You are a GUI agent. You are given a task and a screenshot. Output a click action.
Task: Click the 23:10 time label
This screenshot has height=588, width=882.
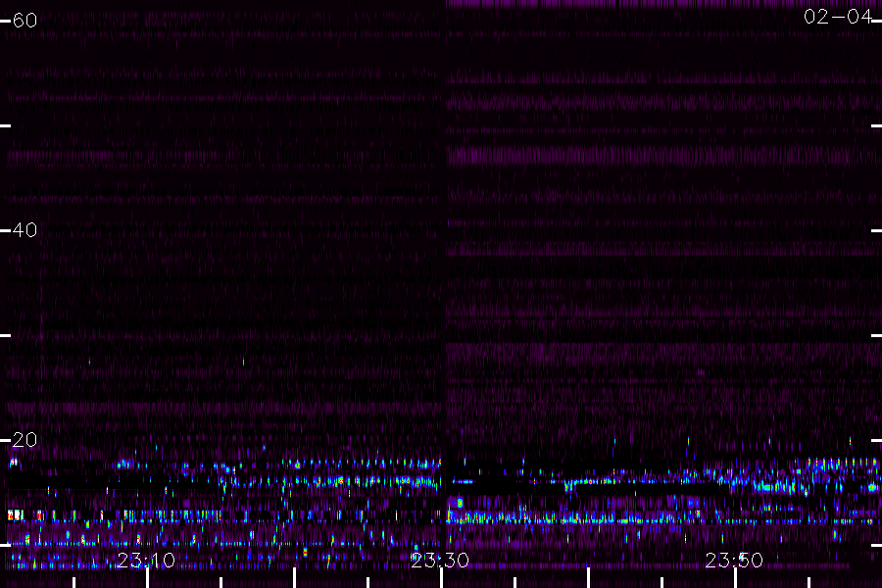[146, 561]
